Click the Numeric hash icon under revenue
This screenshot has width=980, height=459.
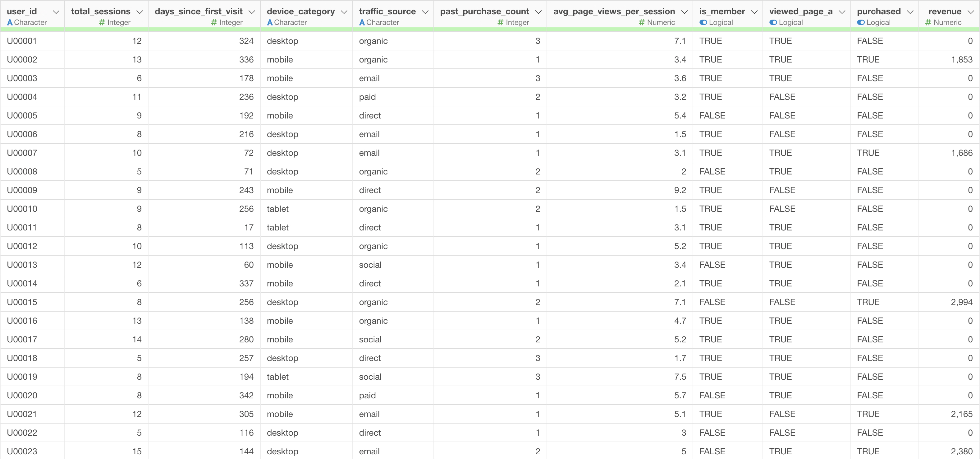[x=928, y=22]
